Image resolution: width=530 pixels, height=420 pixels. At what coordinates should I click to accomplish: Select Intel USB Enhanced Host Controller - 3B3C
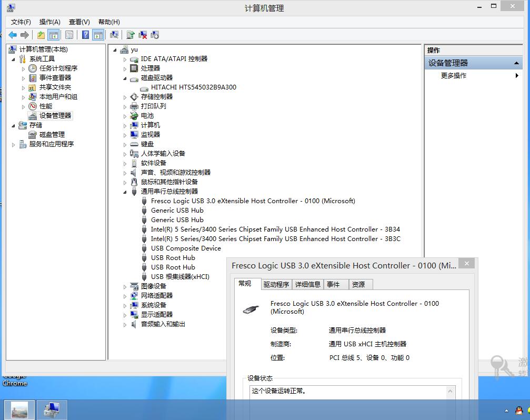pos(275,238)
